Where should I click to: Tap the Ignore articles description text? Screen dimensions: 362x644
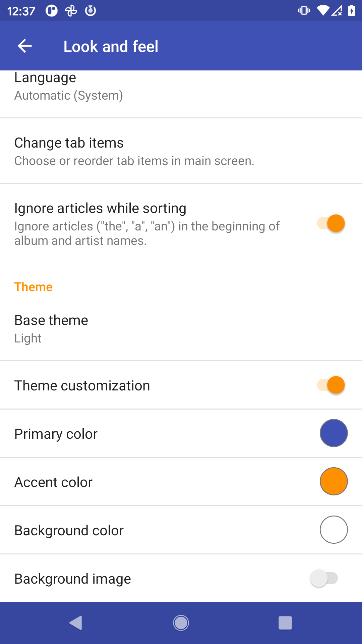[x=147, y=233]
